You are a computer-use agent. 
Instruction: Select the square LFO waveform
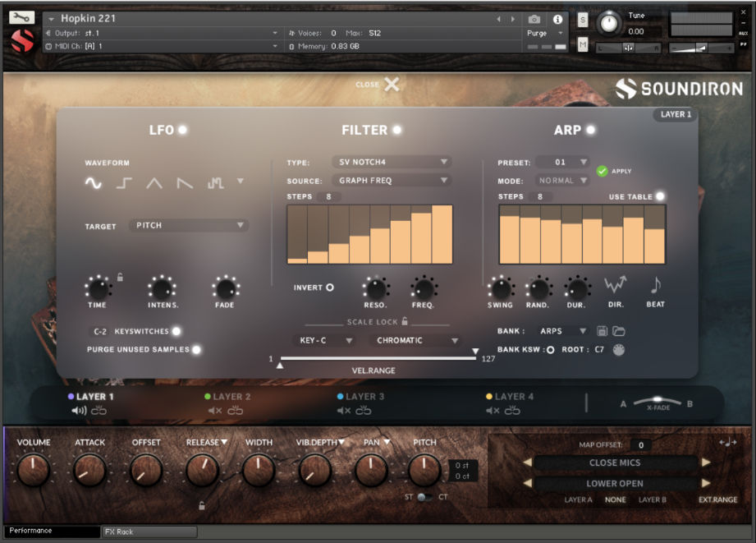(122, 182)
